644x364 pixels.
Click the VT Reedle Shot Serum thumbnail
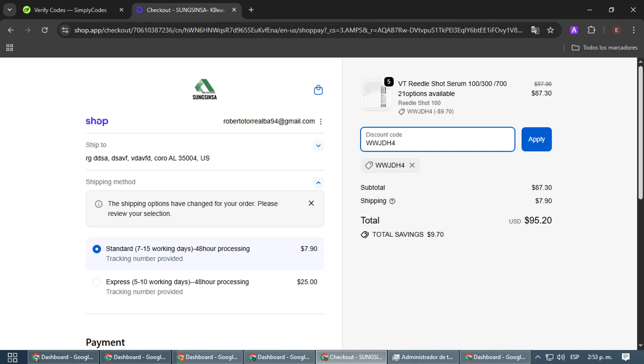pyautogui.click(x=376, y=95)
